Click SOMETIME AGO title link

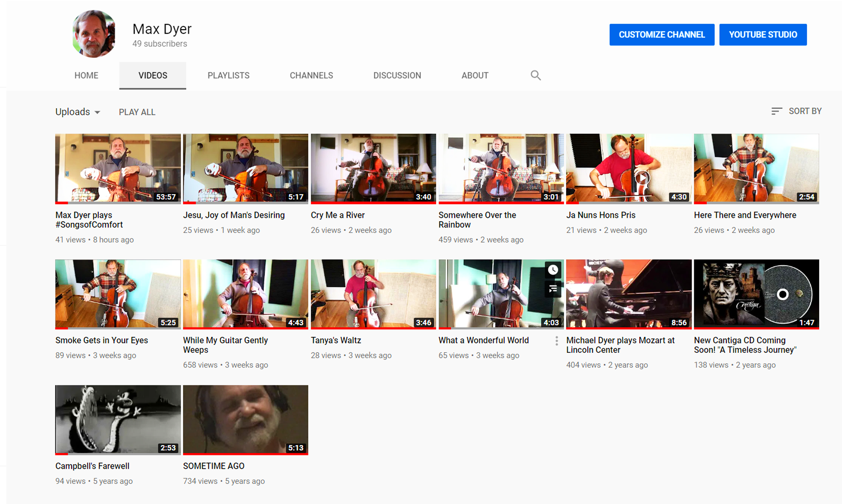(x=214, y=466)
